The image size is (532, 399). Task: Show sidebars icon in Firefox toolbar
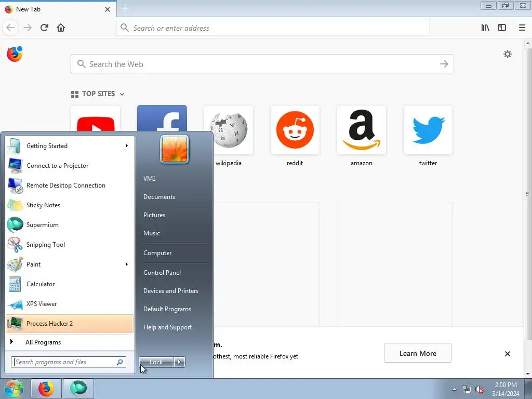click(x=502, y=28)
